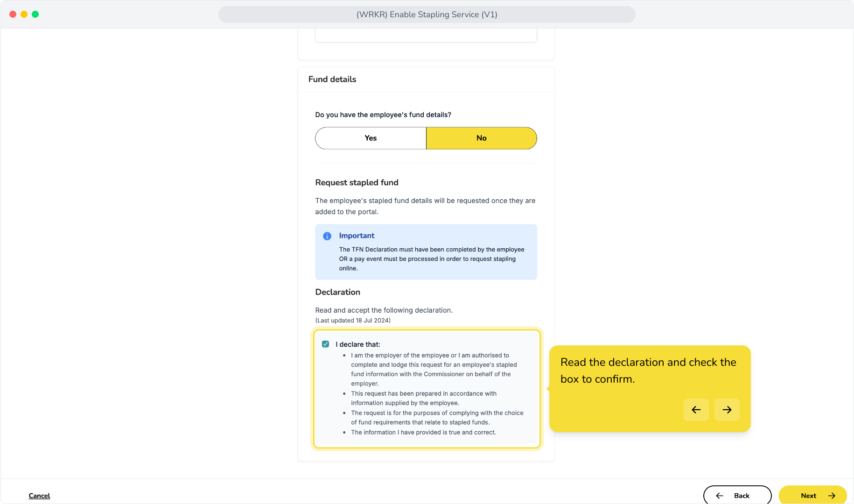Viewport: 854px width, 504px height.
Task: Click the left arrow on Back button
Action: [x=720, y=496]
